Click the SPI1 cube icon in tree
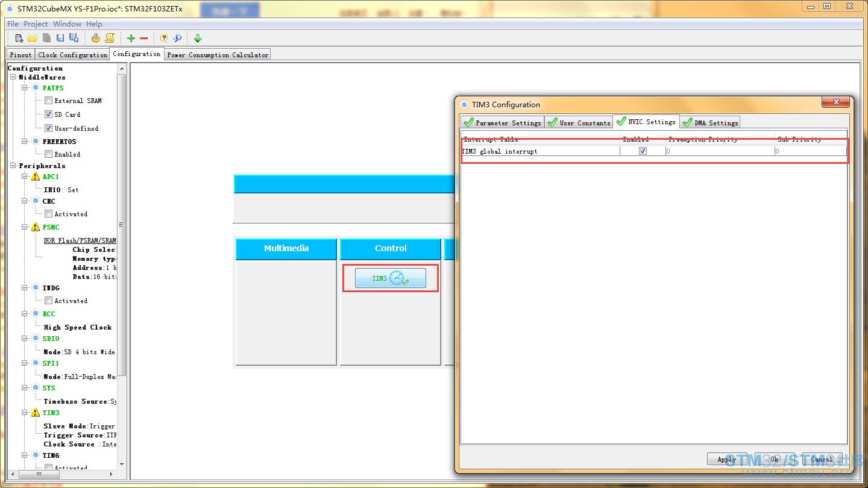 36,363
